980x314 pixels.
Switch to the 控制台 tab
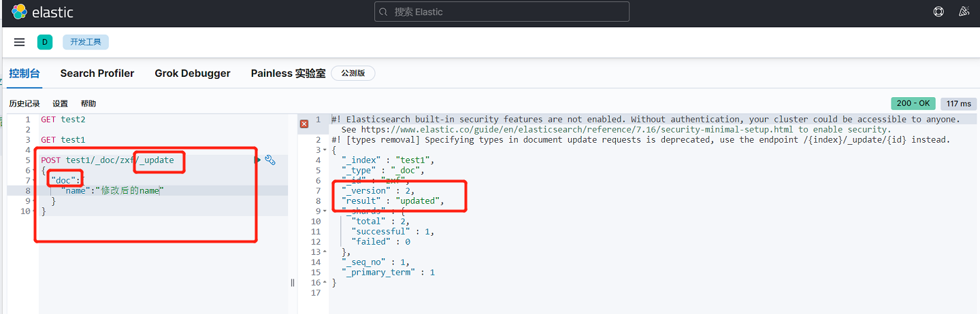(x=24, y=73)
